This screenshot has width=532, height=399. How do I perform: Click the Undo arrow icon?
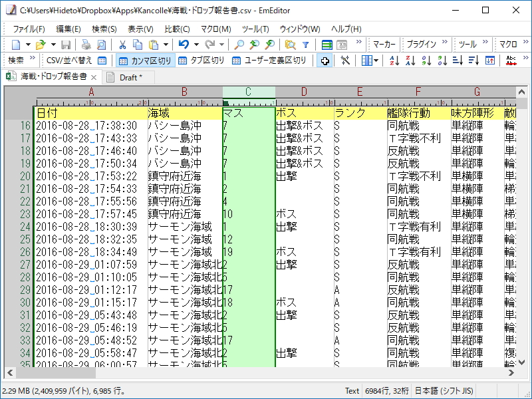[184, 45]
